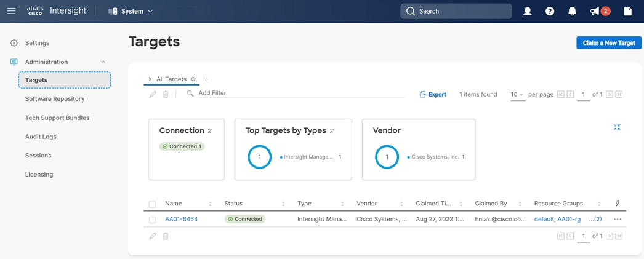Filter by Connected 1 status badge
The height and width of the screenshot is (259, 644).
point(182,146)
